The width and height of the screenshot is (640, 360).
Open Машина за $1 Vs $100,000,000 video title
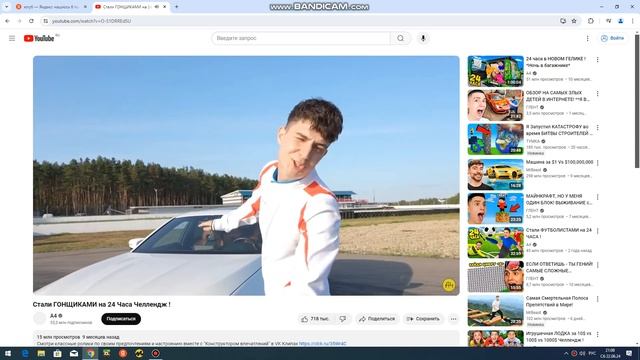tap(560, 162)
